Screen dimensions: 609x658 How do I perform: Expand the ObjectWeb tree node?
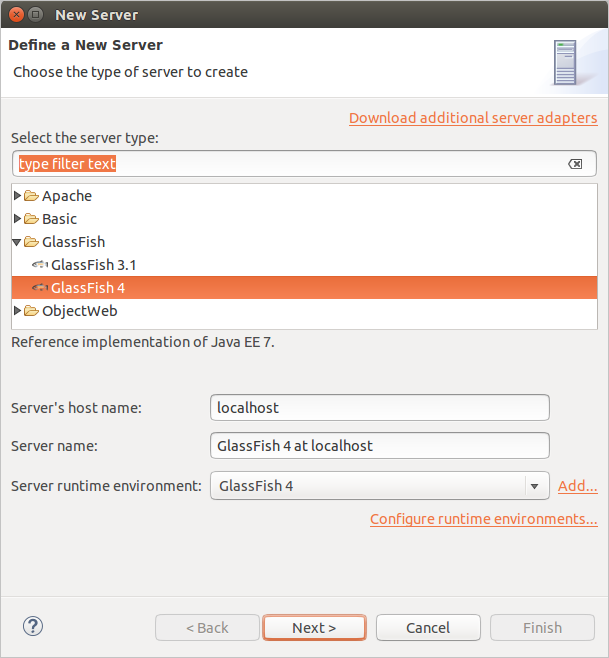point(17,311)
